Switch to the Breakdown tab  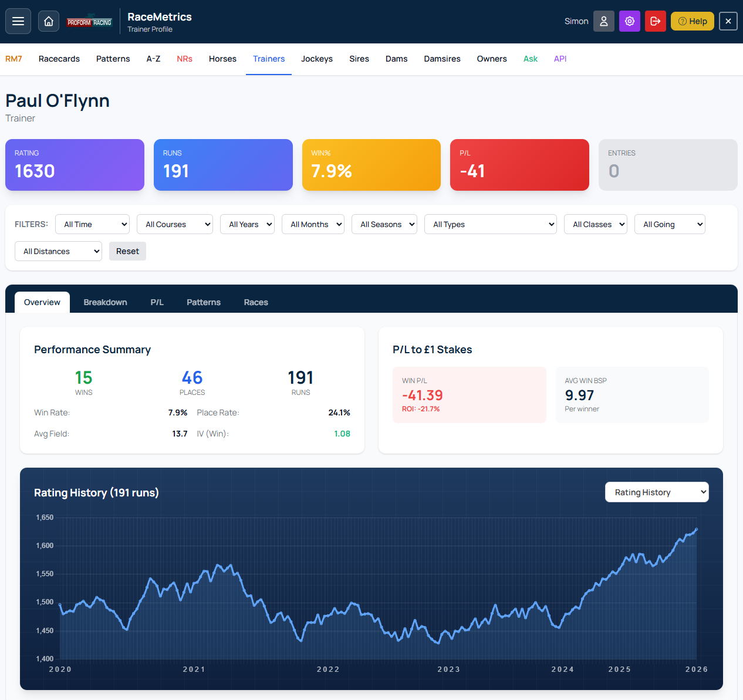(105, 302)
